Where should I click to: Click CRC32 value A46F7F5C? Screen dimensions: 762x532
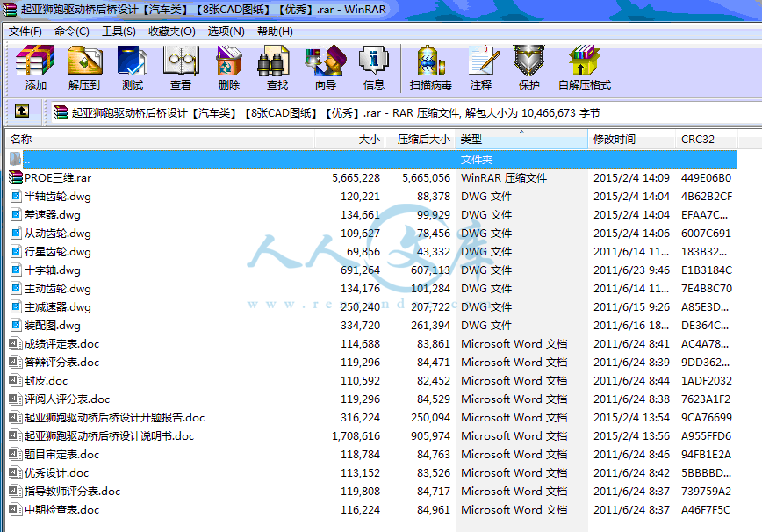pyautogui.click(x=706, y=510)
